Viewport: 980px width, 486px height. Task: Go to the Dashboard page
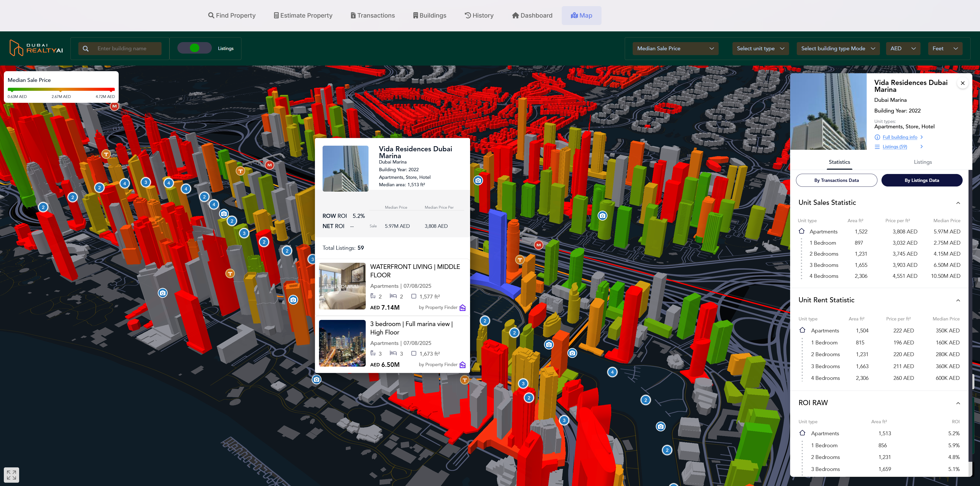point(532,16)
